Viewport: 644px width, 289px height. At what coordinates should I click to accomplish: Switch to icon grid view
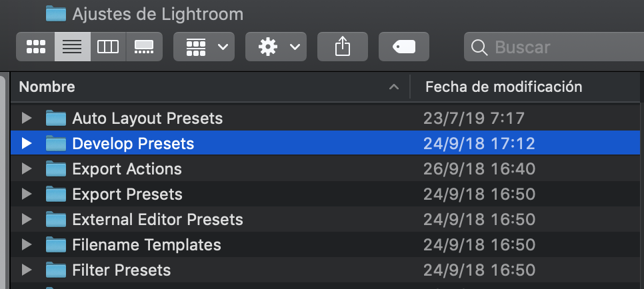coord(36,47)
